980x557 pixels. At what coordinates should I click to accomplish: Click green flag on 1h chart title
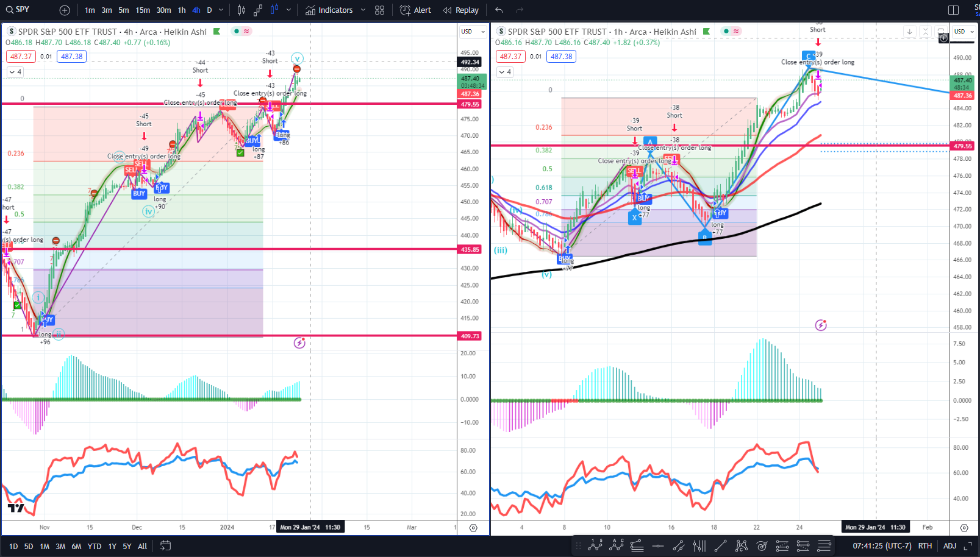pyautogui.click(x=707, y=32)
